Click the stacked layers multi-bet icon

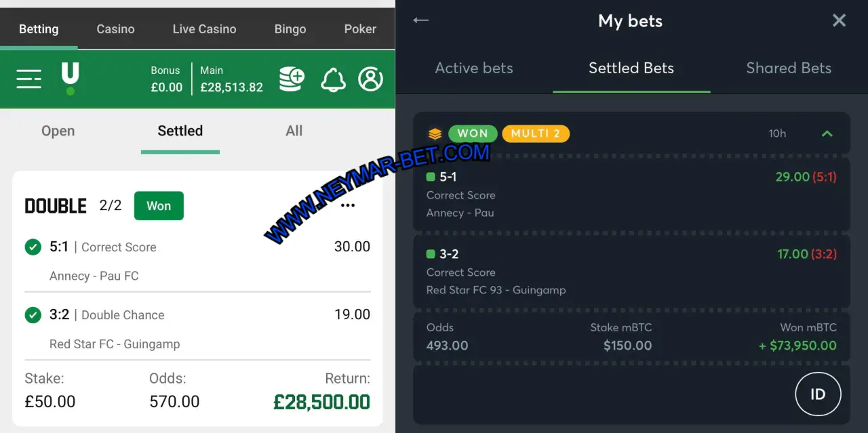435,133
